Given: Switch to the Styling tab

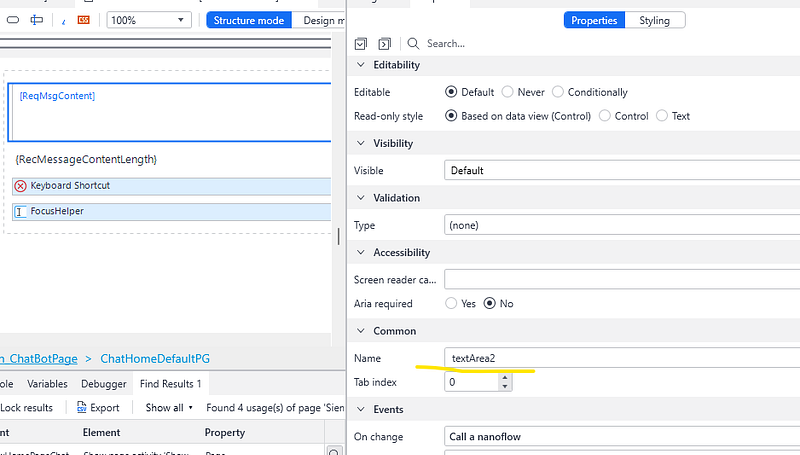Looking at the screenshot, I should (x=655, y=20).
